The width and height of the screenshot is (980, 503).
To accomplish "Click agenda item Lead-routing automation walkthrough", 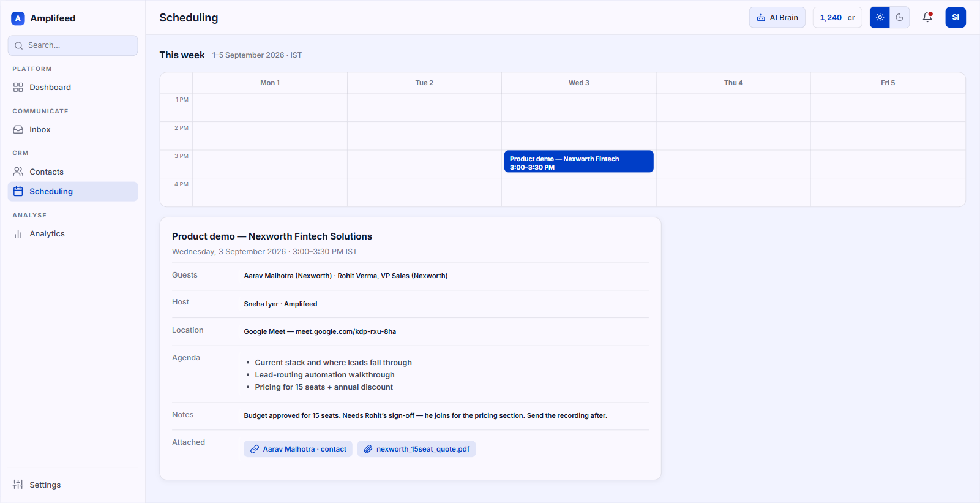I will (x=325, y=375).
